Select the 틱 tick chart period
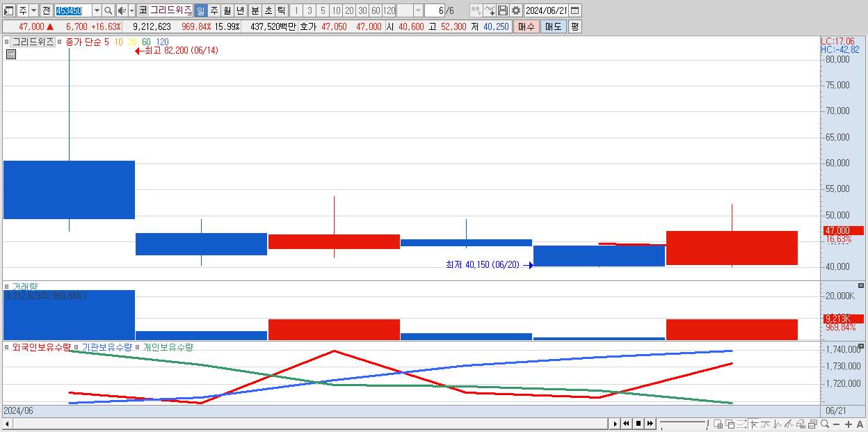Viewport: 868px width, 432px height. point(281,10)
